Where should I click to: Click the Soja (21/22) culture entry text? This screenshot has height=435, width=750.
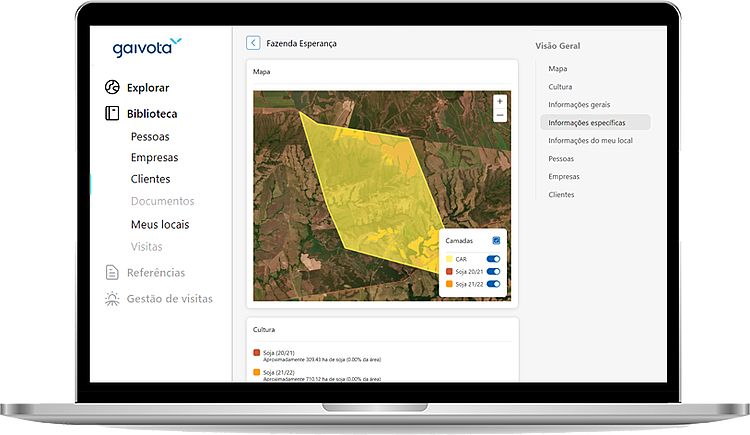click(279, 372)
